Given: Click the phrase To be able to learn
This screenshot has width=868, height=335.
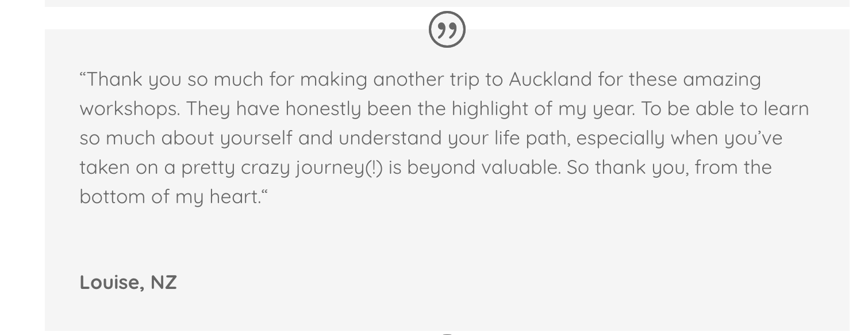Looking at the screenshot, I should click(725, 109).
